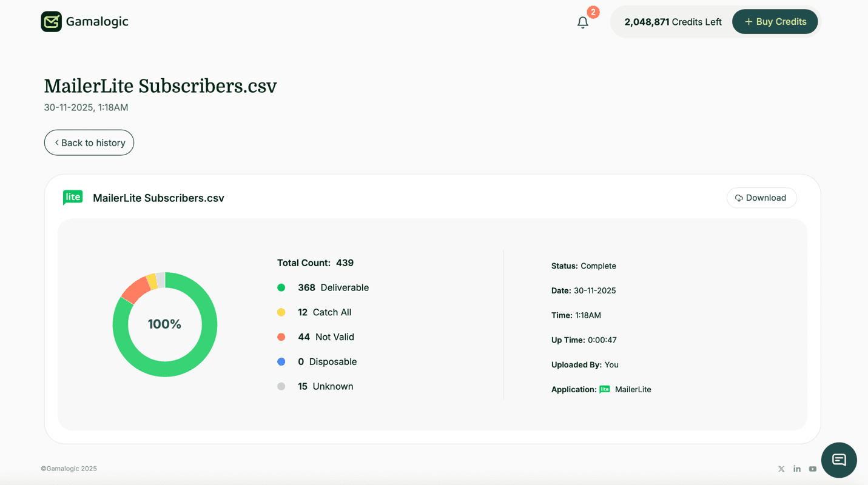Click Back to history
The height and width of the screenshot is (485, 868).
pyautogui.click(x=89, y=142)
